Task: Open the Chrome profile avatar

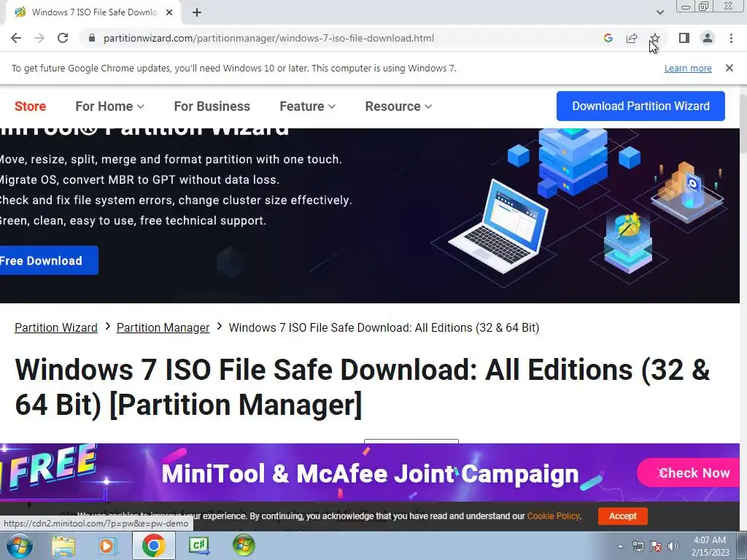Action: 708,38
